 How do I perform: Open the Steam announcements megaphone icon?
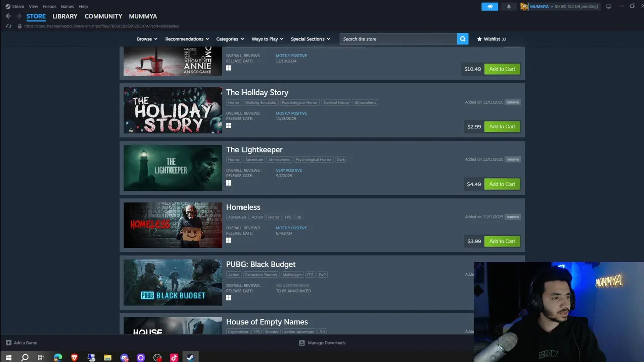click(490, 6)
